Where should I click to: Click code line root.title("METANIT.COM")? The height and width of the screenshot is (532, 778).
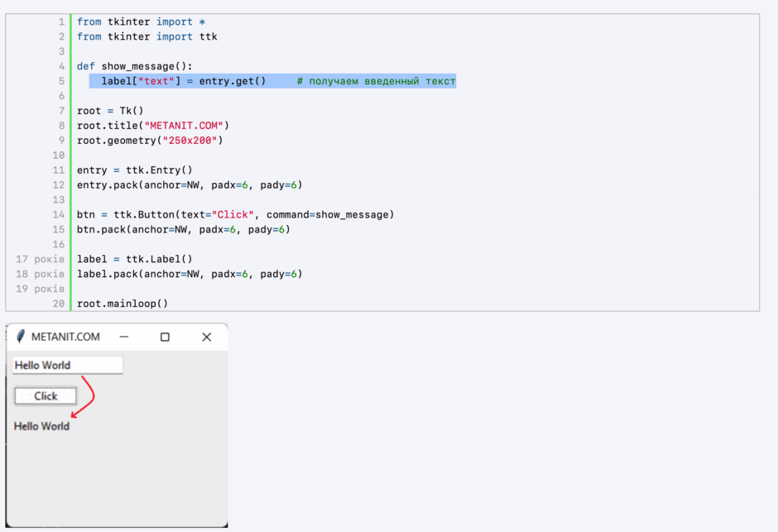(x=153, y=126)
